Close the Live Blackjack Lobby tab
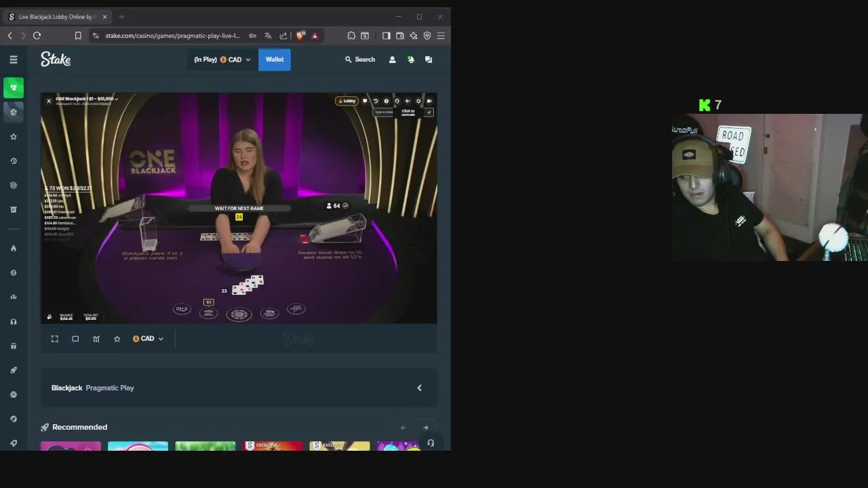The width and height of the screenshot is (868, 488). click(x=104, y=17)
